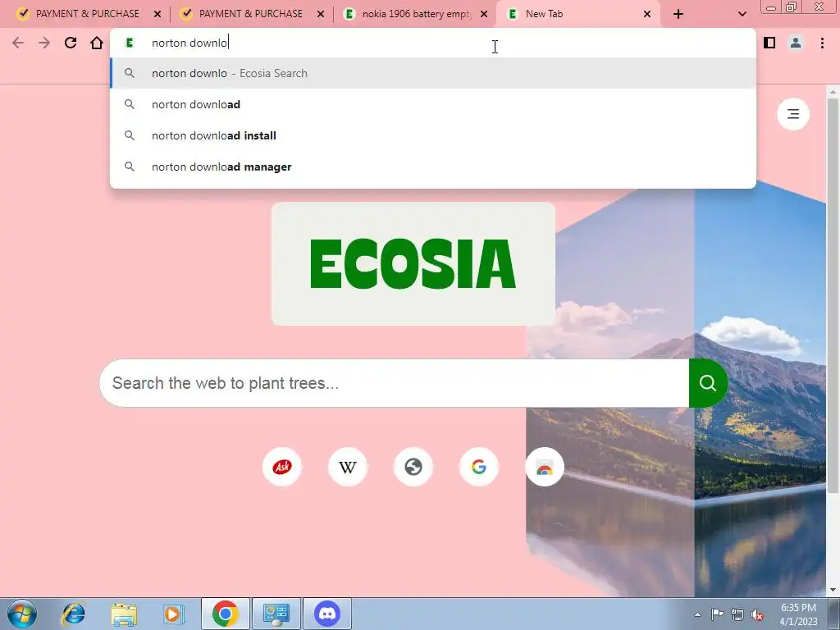Open the home page via house icon
840x630 pixels.
pyautogui.click(x=97, y=43)
